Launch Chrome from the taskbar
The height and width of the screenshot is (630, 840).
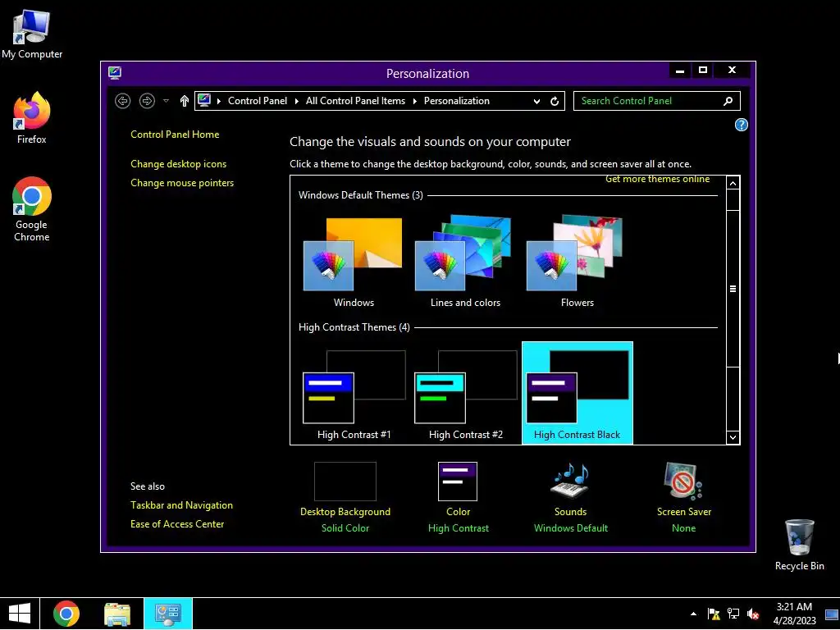point(66,614)
